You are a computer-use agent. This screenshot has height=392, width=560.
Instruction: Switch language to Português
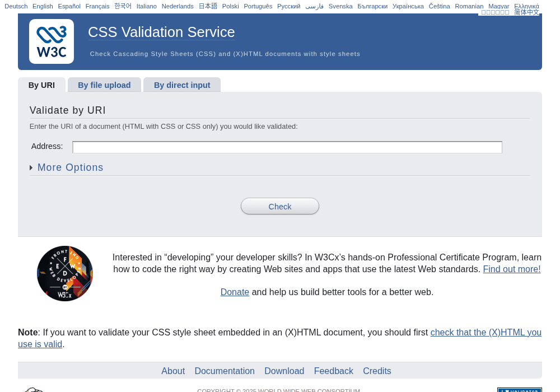(x=258, y=6)
